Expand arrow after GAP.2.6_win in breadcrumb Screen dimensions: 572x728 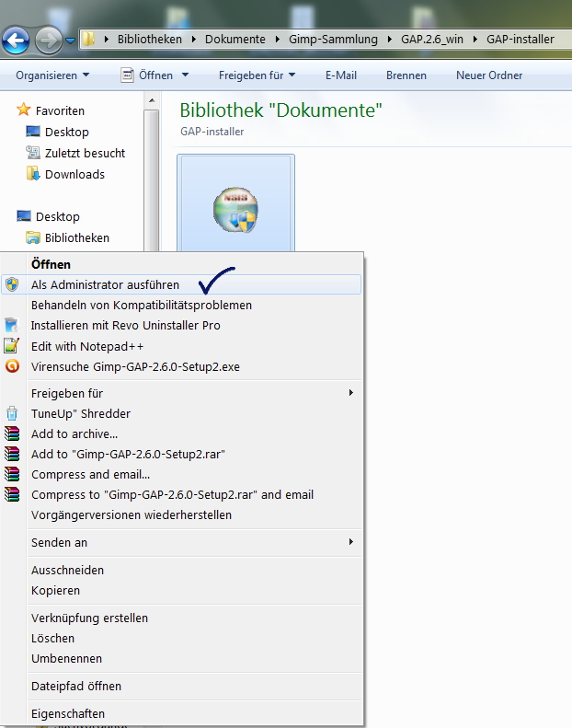(x=475, y=40)
